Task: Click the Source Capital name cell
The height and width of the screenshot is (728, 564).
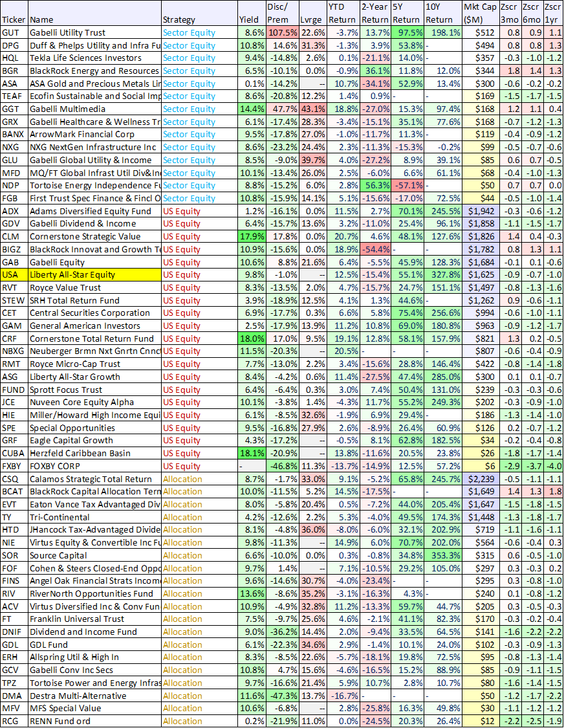Action: (x=94, y=555)
